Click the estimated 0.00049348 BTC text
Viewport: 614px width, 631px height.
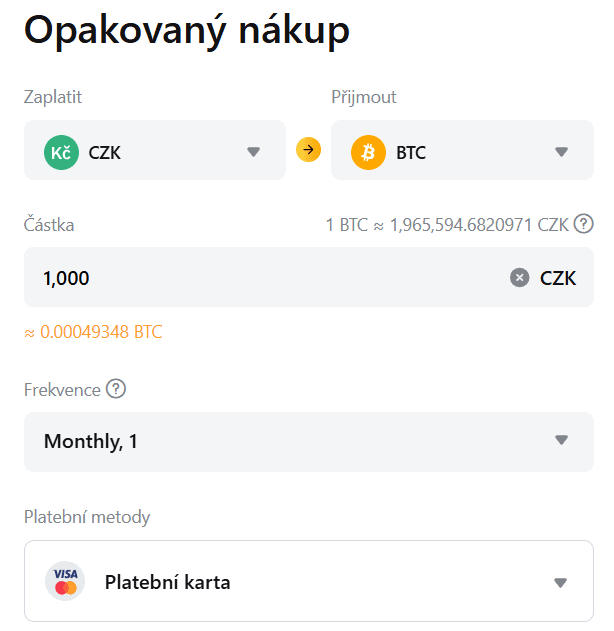tap(93, 332)
